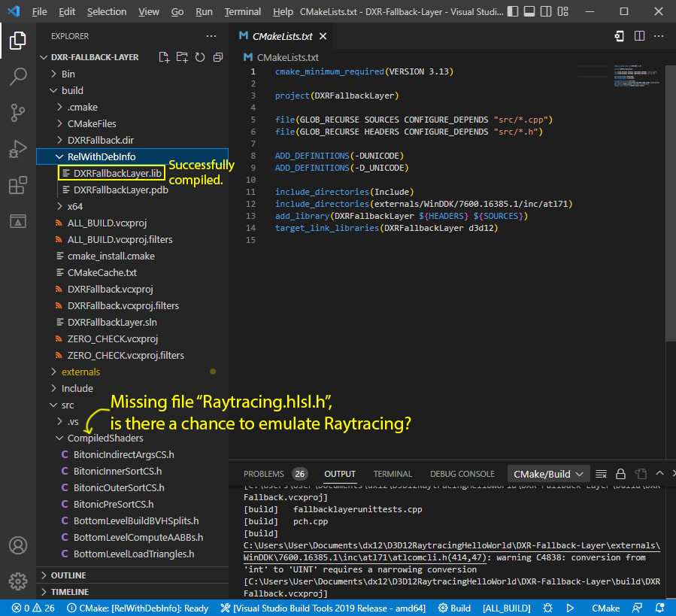Open the Manage gear settings icon
The width and height of the screenshot is (676, 616).
tap(18, 581)
